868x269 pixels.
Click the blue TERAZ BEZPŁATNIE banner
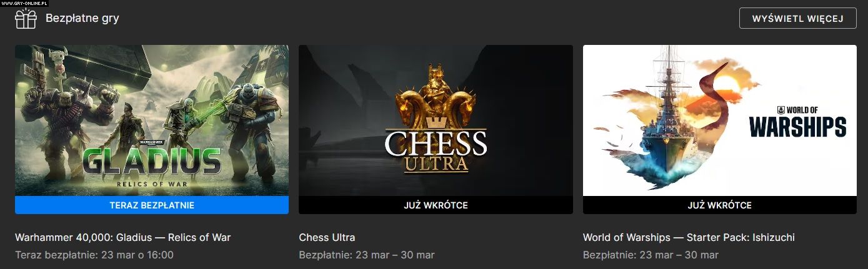pyautogui.click(x=152, y=205)
